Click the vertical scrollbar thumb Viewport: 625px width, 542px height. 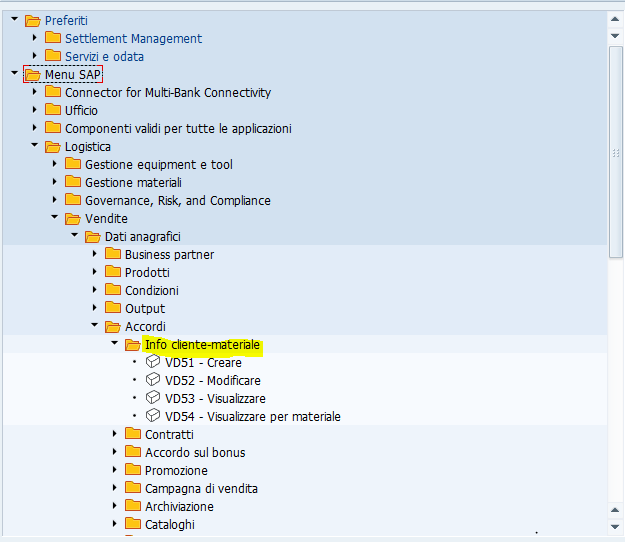(x=615, y=152)
